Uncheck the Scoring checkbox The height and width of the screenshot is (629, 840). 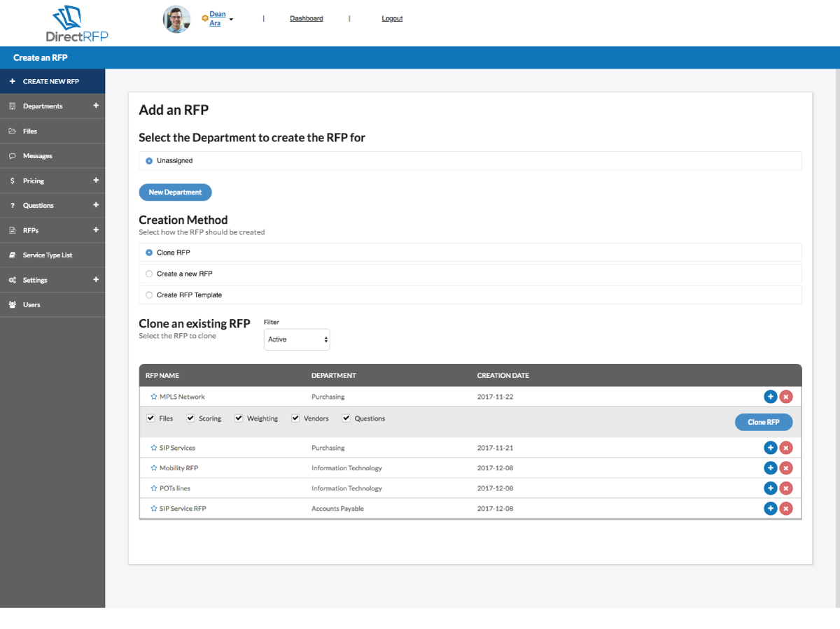coord(190,418)
